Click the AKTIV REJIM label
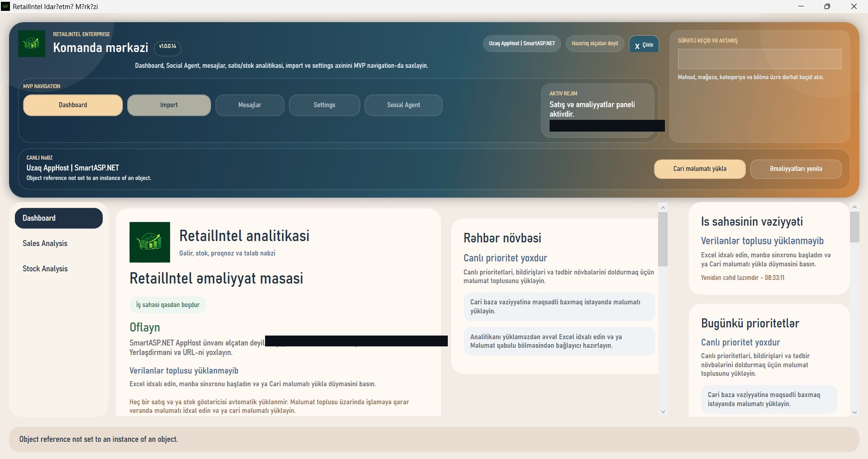 [x=564, y=94]
